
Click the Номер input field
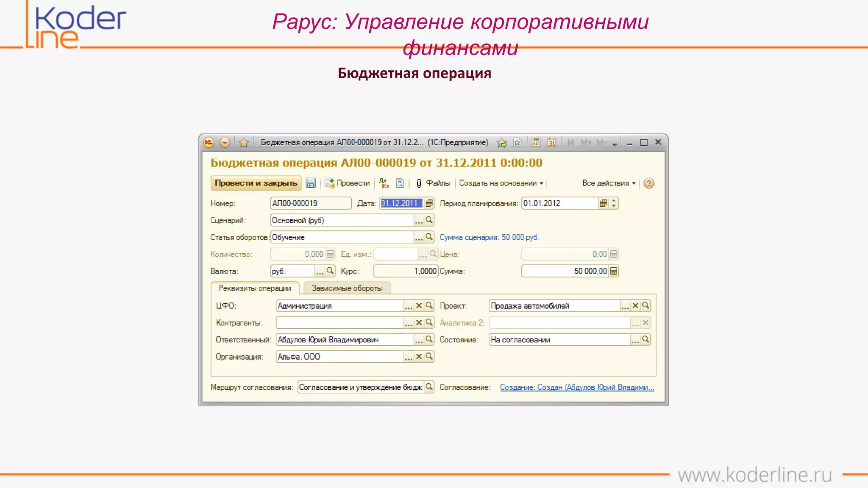[311, 203]
